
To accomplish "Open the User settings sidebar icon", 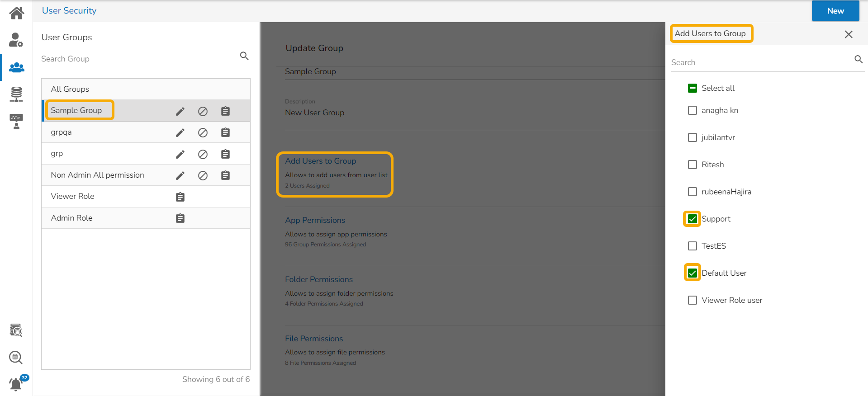I will (16, 40).
